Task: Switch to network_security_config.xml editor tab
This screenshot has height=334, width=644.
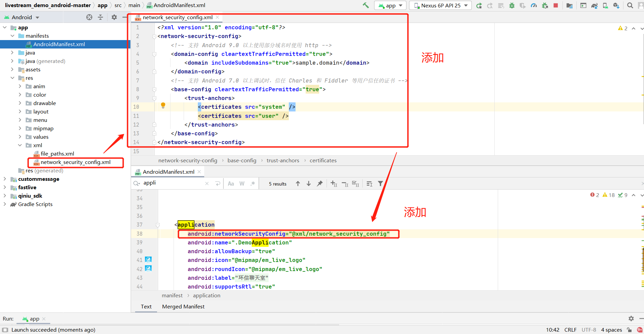Action: (x=177, y=18)
